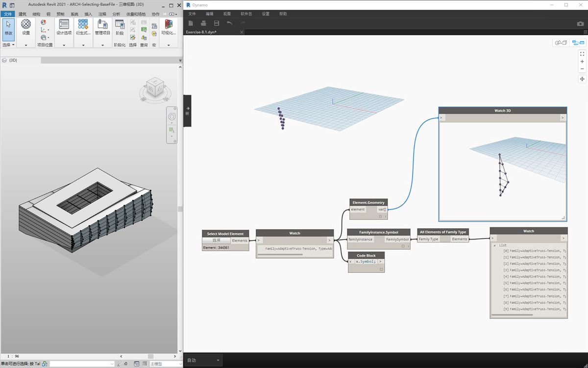Click FamilySymbol output port of FamilyInstance.Symbol
This screenshot has height=368, width=588.
398,239
